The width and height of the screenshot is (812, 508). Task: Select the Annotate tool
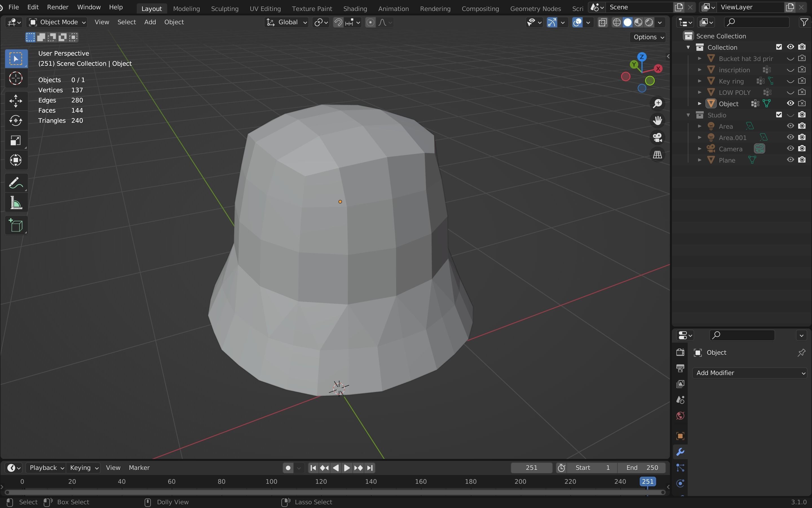coord(16,183)
